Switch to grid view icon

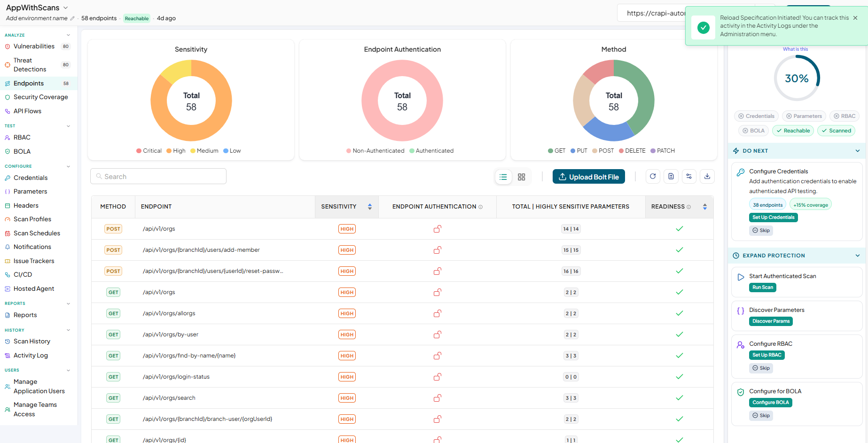click(522, 177)
